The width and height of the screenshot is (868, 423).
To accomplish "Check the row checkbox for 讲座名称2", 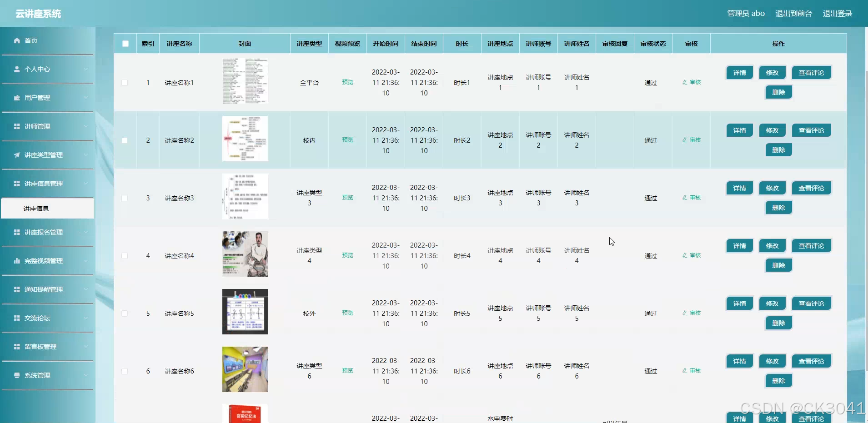I will coord(125,140).
